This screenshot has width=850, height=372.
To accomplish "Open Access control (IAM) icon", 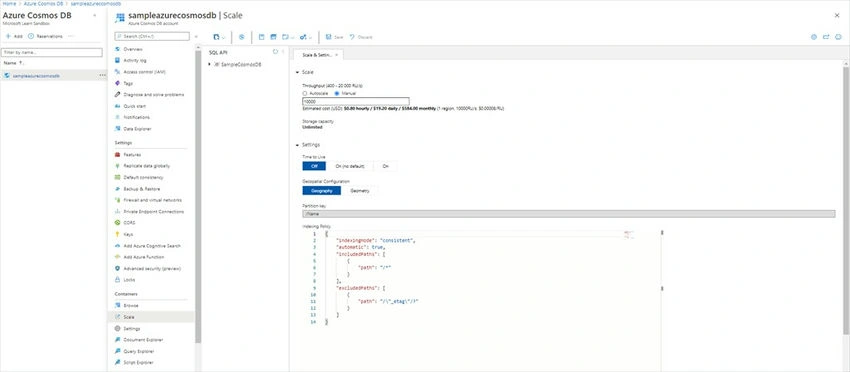I will coord(118,72).
